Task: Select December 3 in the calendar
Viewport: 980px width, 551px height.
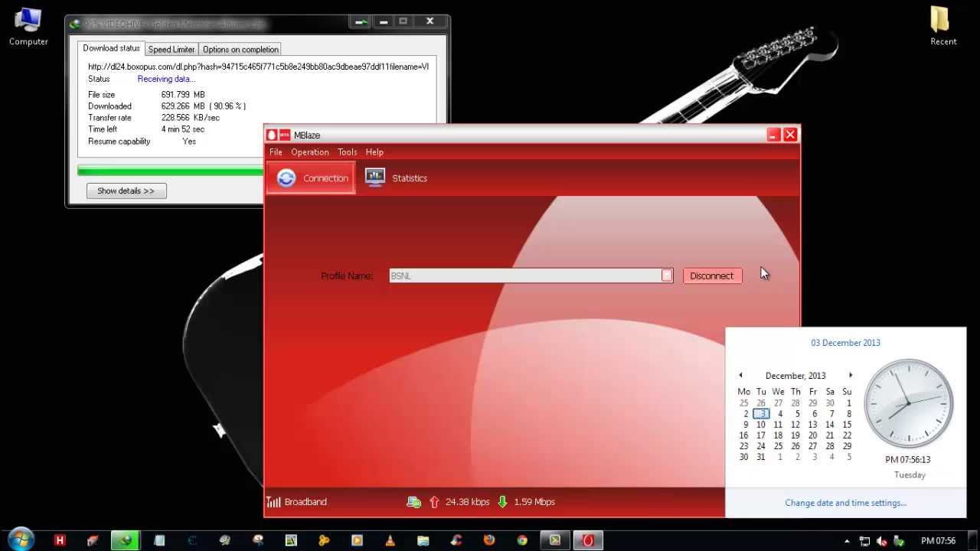Action: [x=761, y=414]
